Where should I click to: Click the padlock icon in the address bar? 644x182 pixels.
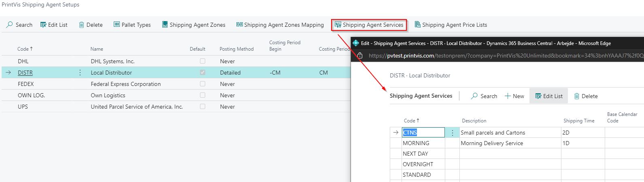(x=359, y=56)
